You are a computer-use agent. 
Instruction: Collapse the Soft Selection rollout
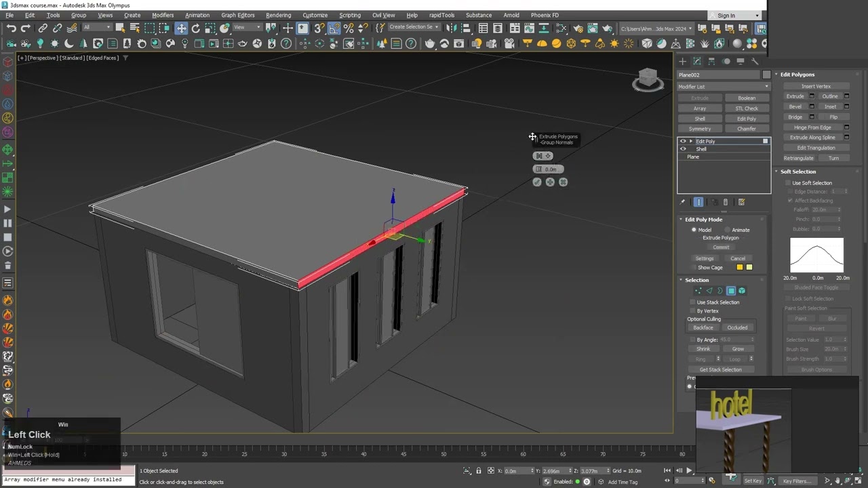(797, 171)
